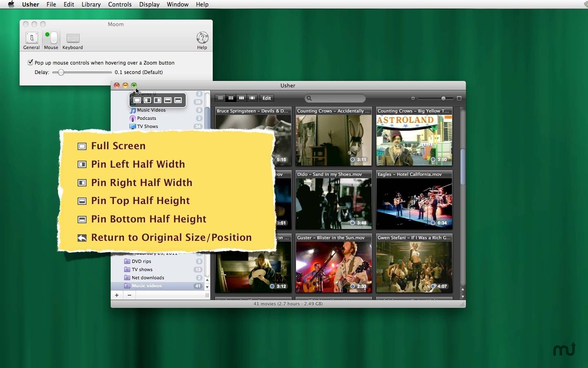588x368 pixels.
Task: Open the Controls menu
Action: (120, 4)
